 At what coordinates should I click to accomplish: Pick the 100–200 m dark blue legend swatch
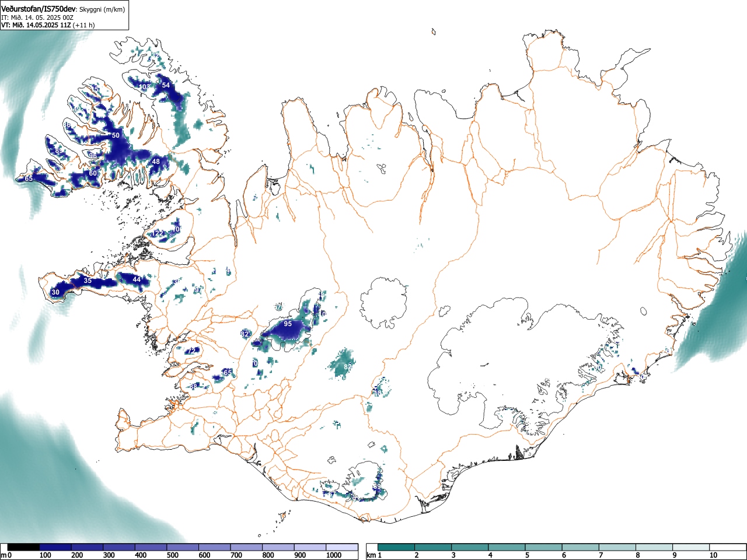[x=55, y=547]
